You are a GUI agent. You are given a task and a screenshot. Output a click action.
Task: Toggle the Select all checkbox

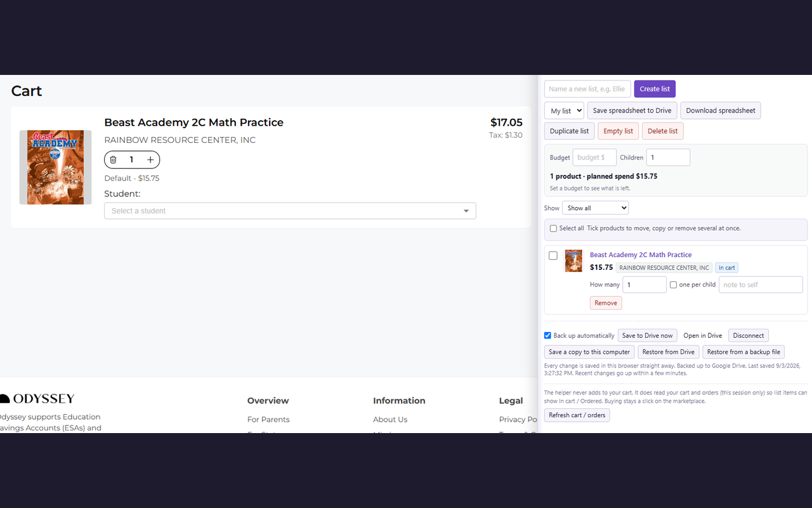(553, 229)
